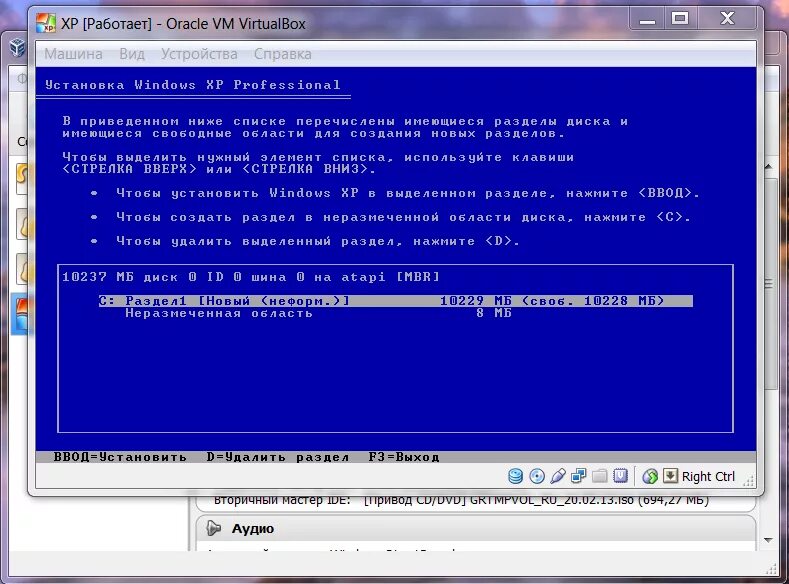Image resolution: width=789 pixels, height=584 pixels.
Task: Click the XP VirtualBox title bar icon
Action: coord(45,23)
